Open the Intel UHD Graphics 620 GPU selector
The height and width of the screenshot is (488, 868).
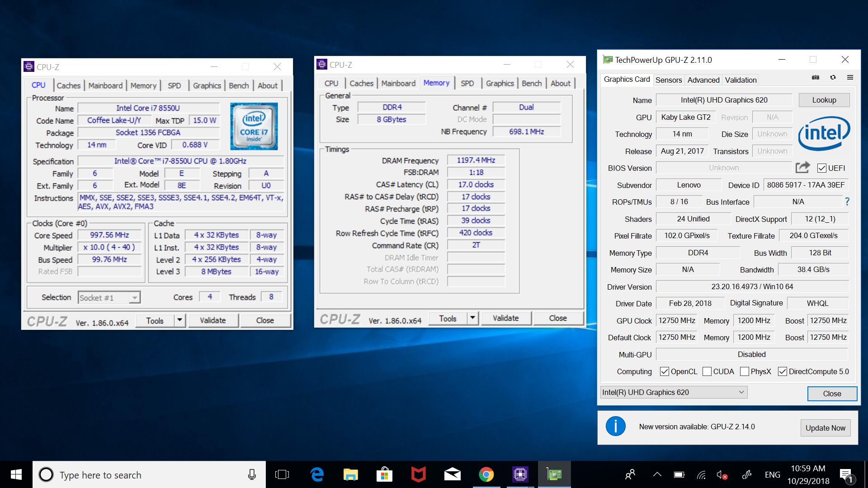(674, 392)
